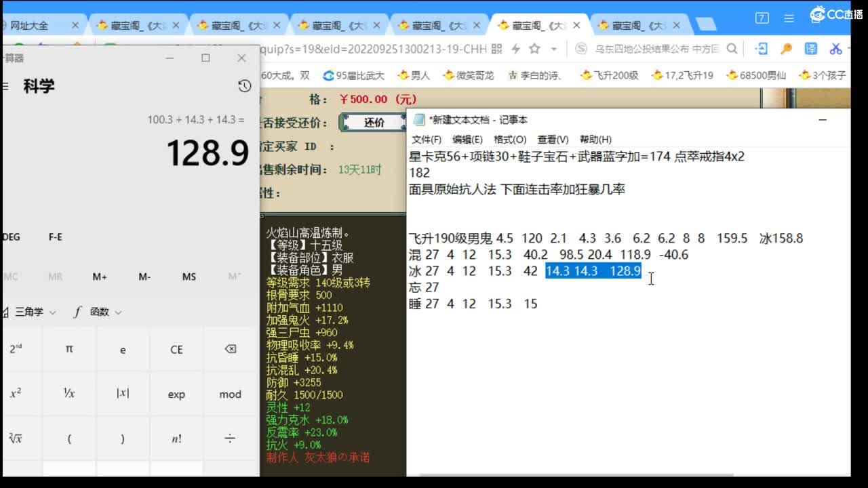Open Notepad 文件(F) menu
868x488 pixels.
pyautogui.click(x=427, y=140)
